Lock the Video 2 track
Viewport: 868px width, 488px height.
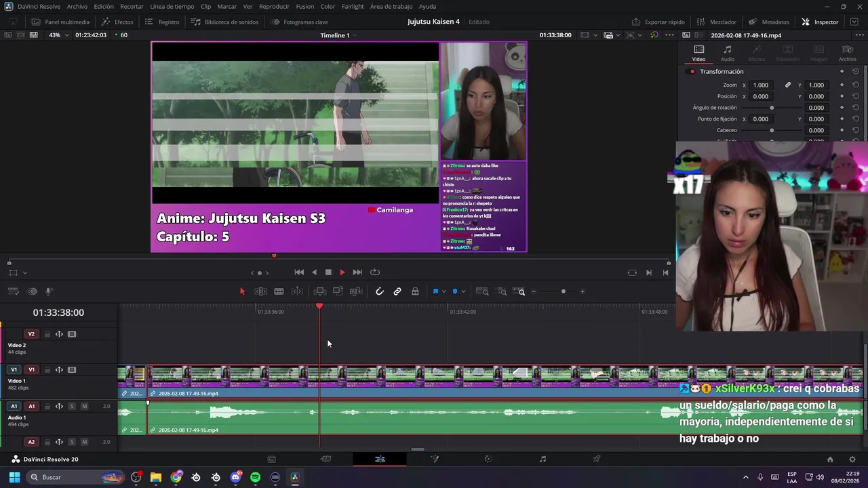[x=47, y=334]
